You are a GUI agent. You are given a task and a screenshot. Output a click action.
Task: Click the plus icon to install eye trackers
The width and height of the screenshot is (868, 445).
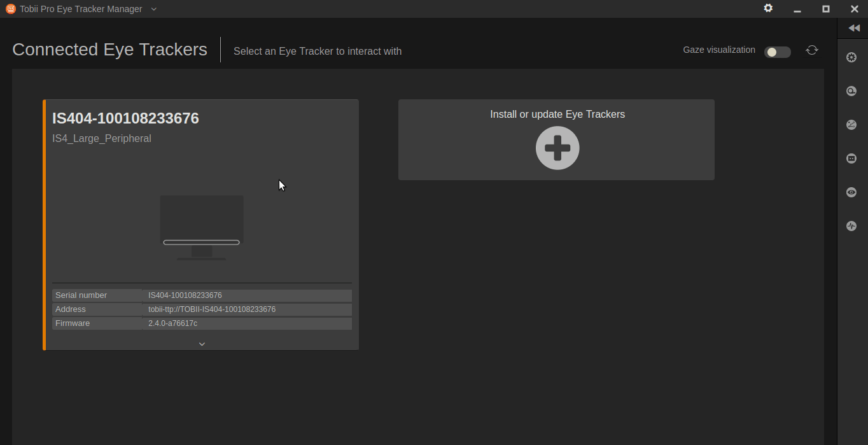557,148
